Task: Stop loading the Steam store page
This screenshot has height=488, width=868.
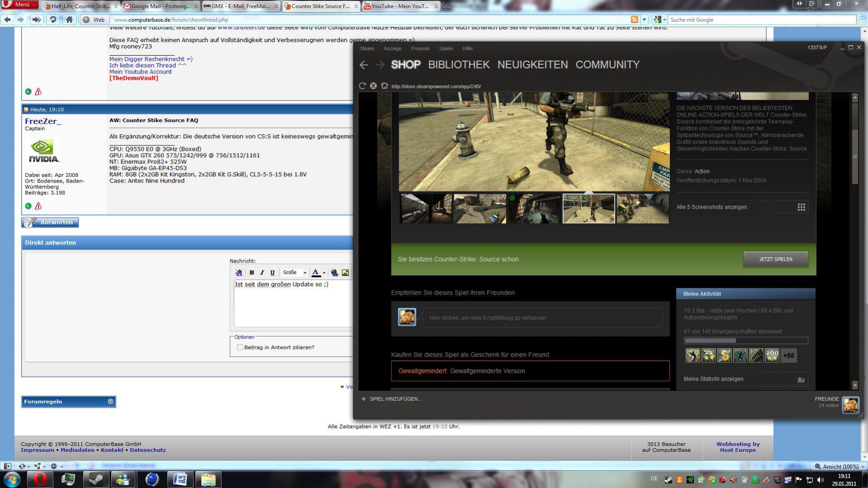Action: (373, 86)
